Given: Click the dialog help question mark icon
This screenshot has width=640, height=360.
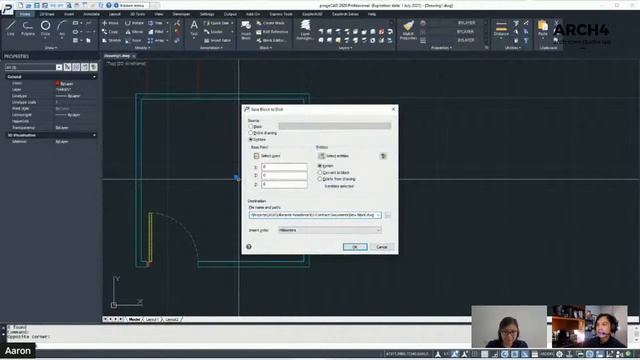Looking at the screenshot, I should coord(249,247).
